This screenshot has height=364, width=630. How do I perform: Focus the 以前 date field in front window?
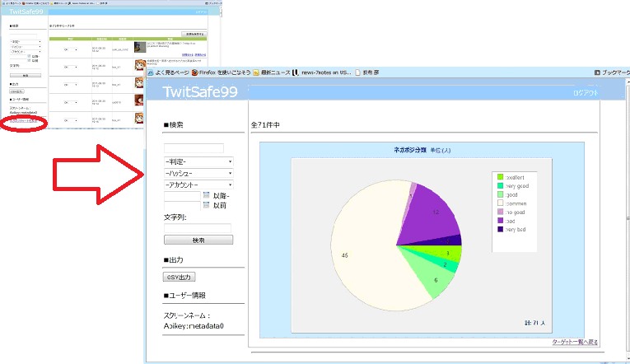[x=182, y=205]
